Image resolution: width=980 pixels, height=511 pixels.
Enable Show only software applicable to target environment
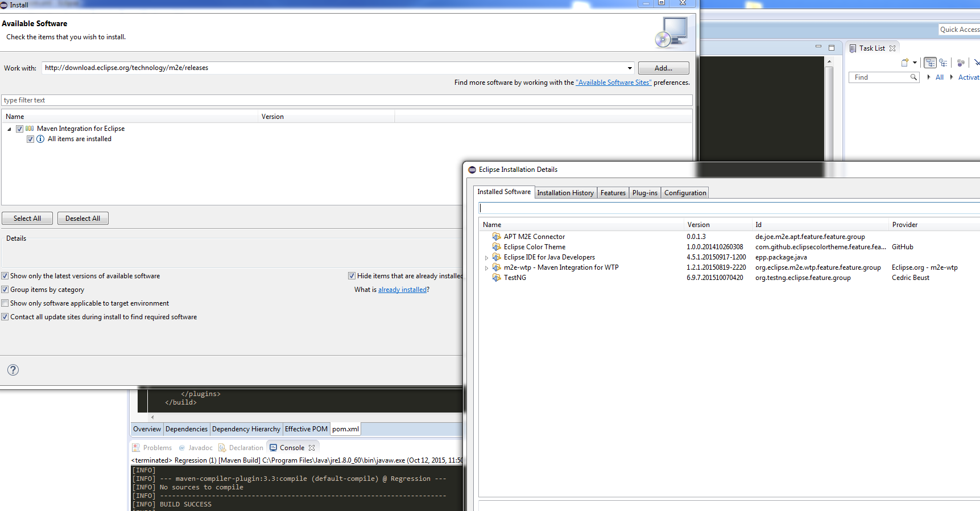tap(5, 303)
